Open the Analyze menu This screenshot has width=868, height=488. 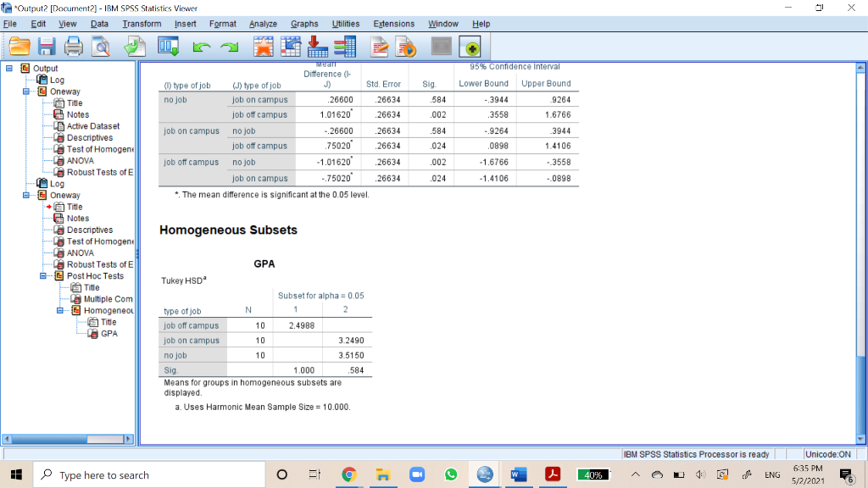tap(263, 24)
